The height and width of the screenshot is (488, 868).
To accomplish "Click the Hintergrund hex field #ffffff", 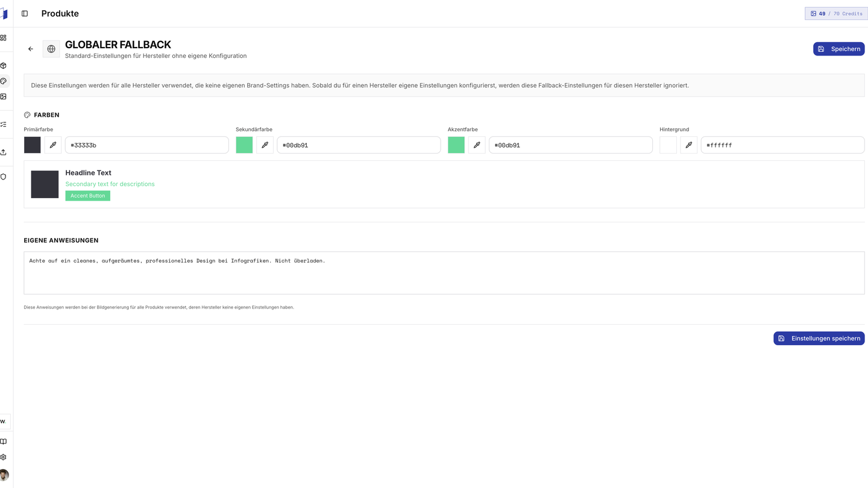I will [x=783, y=145].
